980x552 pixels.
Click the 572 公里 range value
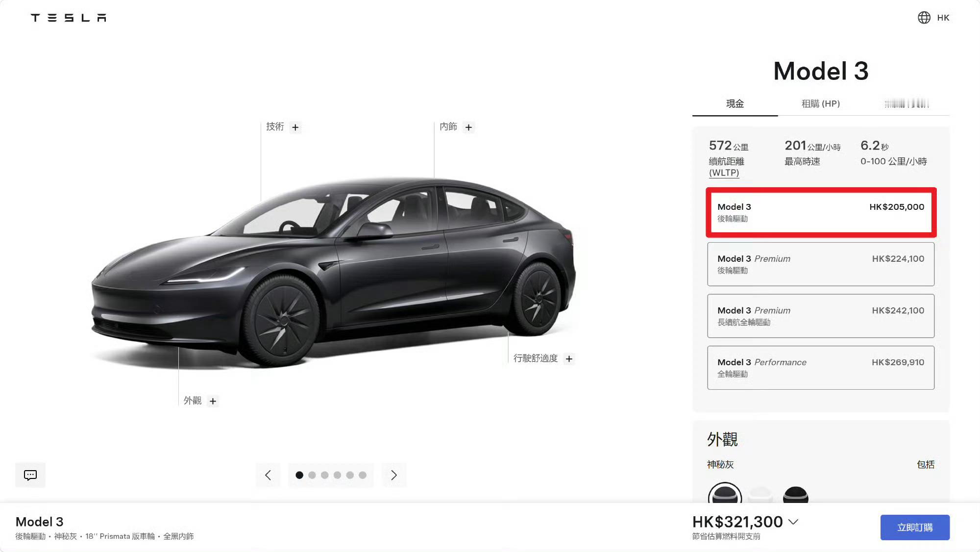[729, 146]
